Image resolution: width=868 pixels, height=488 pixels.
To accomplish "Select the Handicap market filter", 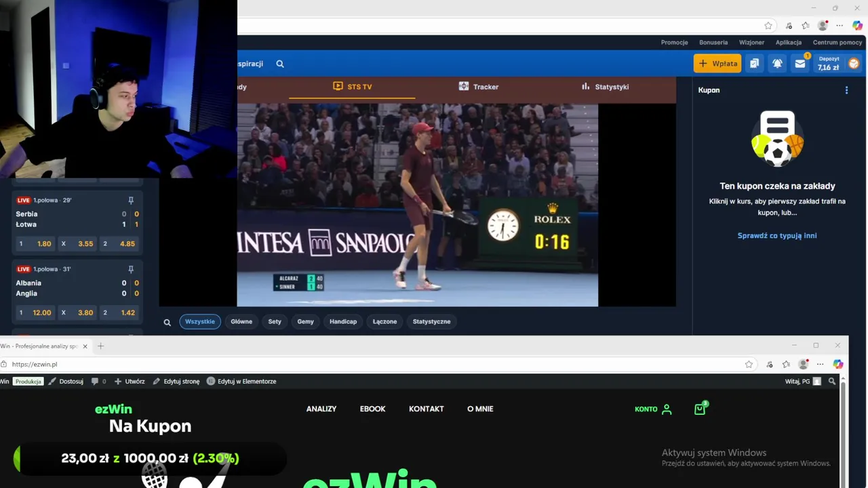I will coord(343,322).
